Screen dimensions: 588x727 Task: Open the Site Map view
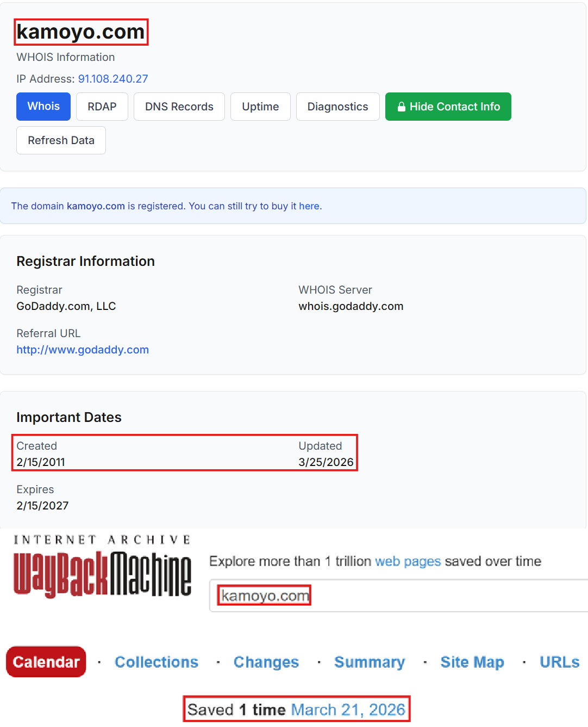click(x=472, y=662)
